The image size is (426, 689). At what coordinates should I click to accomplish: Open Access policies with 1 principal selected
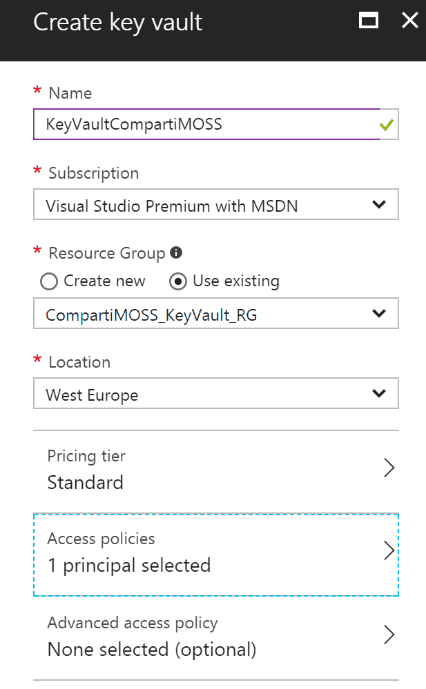pyautogui.click(x=216, y=555)
